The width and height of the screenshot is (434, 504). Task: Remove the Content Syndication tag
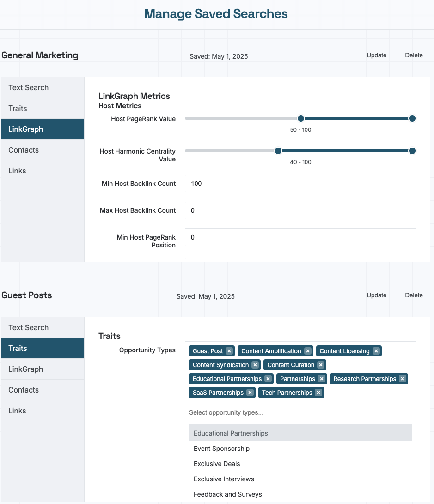pos(255,365)
